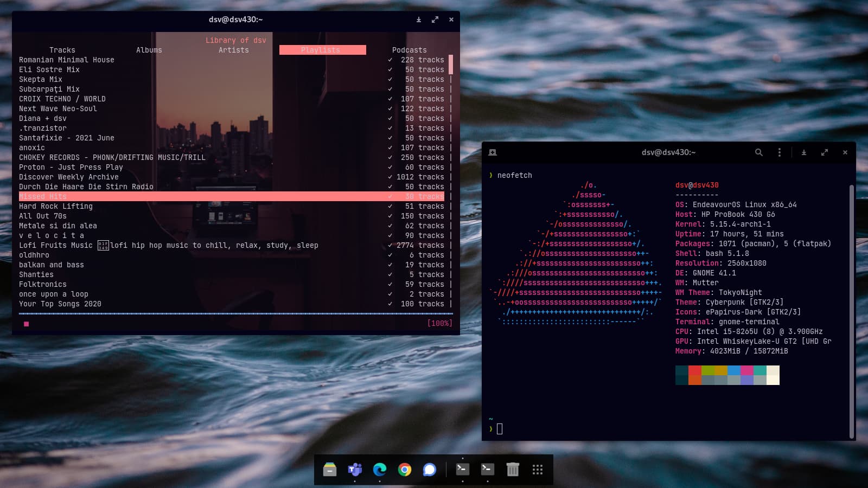Switch to the Podcasts tab
868x488 pixels.
410,50
